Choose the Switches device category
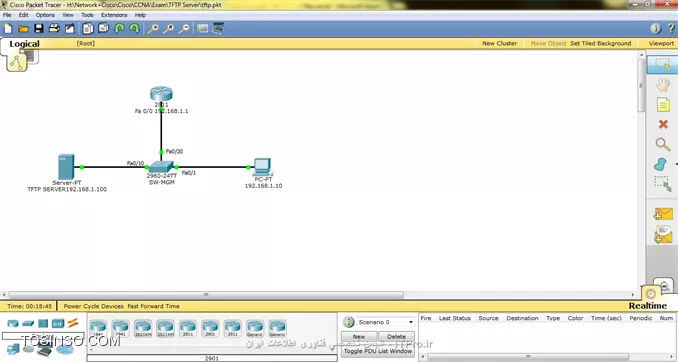 tap(28, 323)
